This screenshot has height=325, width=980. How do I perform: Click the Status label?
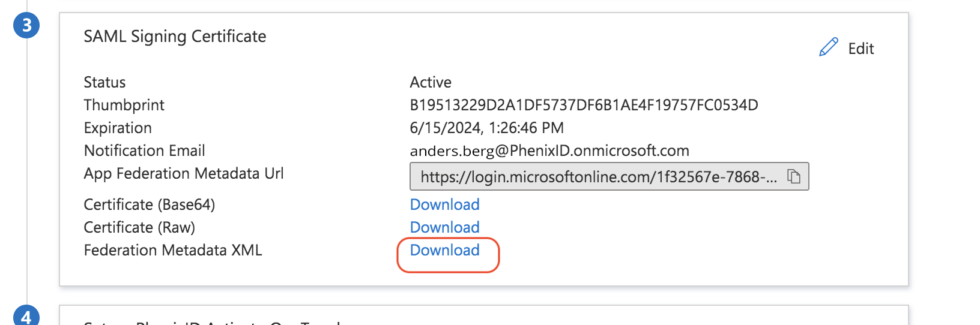tap(104, 82)
